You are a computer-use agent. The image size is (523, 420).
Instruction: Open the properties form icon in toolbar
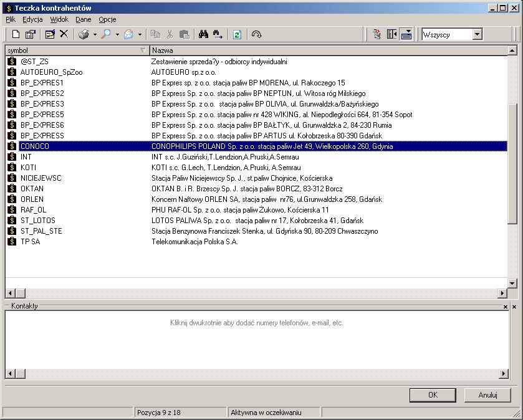point(30,34)
